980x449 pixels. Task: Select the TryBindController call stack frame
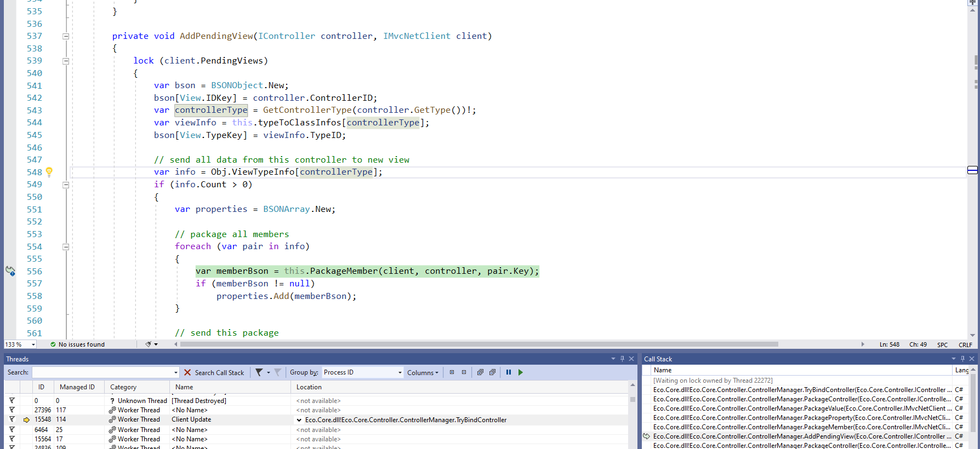(x=802, y=390)
